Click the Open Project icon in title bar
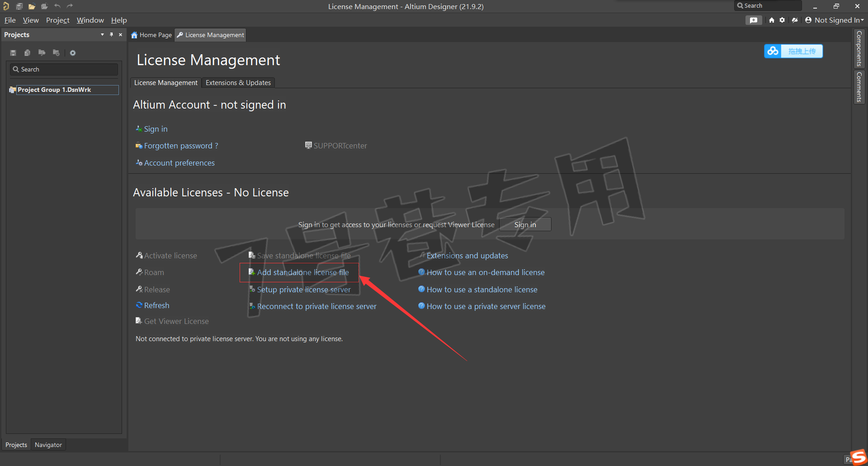This screenshot has width=868, height=466. tap(44, 6)
